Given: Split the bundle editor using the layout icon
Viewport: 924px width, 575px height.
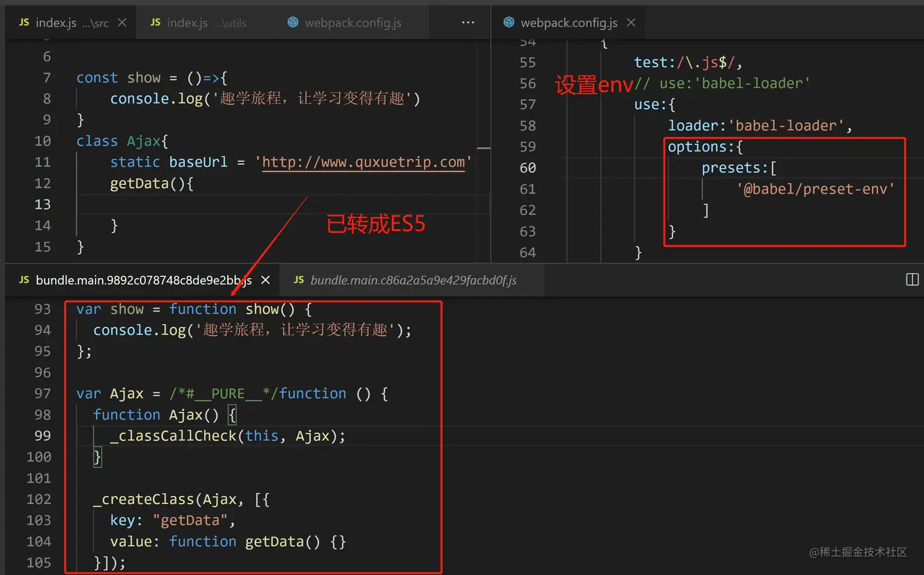Looking at the screenshot, I should pos(912,279).
